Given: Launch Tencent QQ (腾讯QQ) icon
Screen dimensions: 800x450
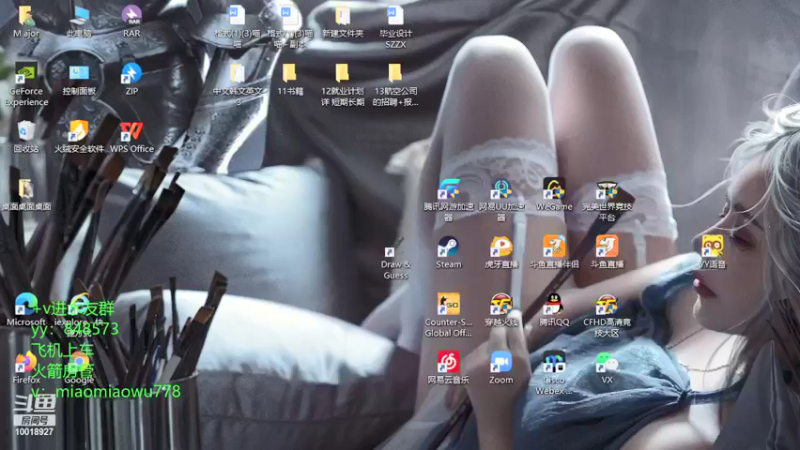Looking at the screenshot, I should (x=554, y=310).
